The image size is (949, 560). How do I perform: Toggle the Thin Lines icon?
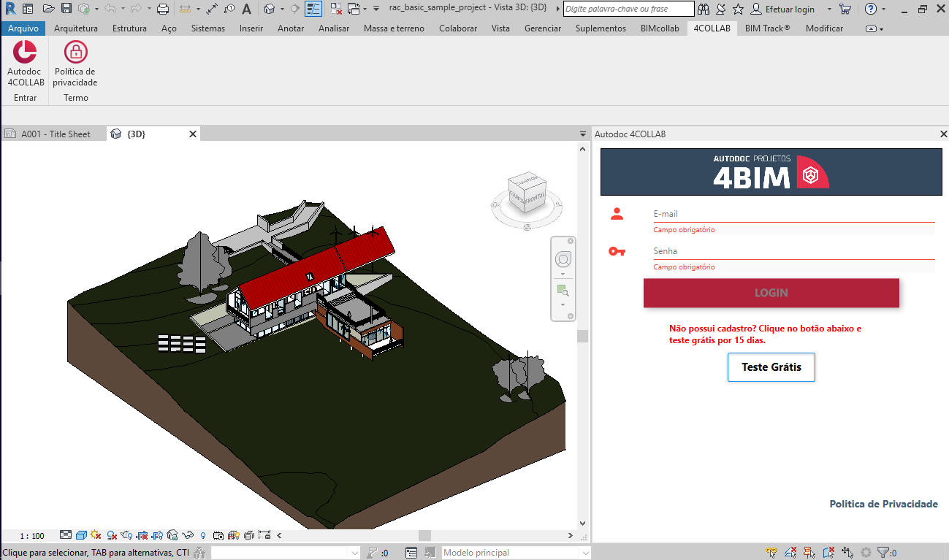click(313, 9)
